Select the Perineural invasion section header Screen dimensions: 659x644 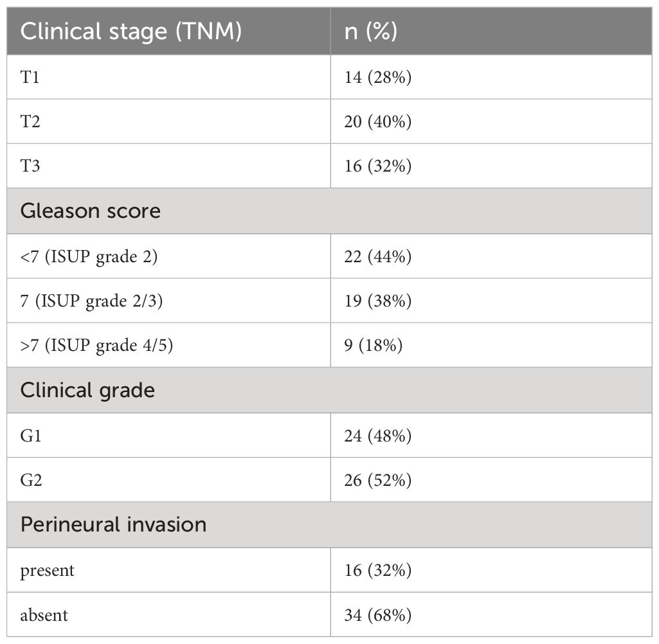329,524
